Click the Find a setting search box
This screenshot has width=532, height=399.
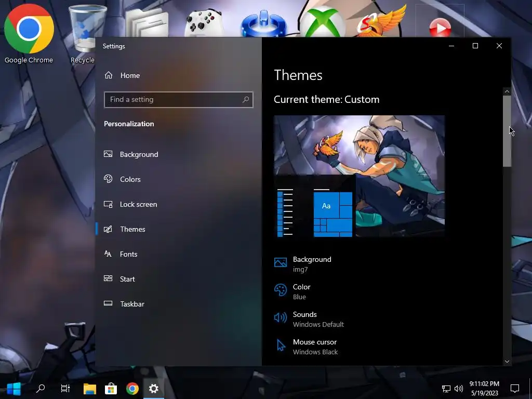[179, 99]
